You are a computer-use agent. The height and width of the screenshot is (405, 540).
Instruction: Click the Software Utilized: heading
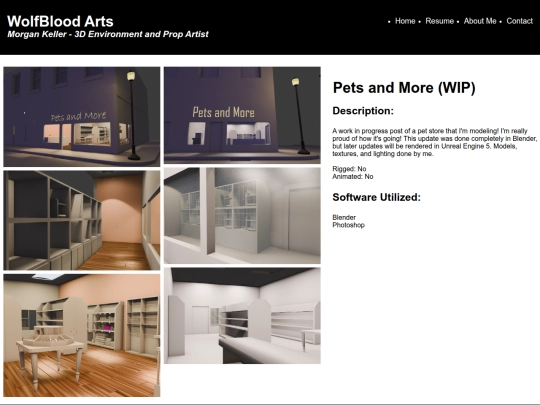(x=376, y=197)
